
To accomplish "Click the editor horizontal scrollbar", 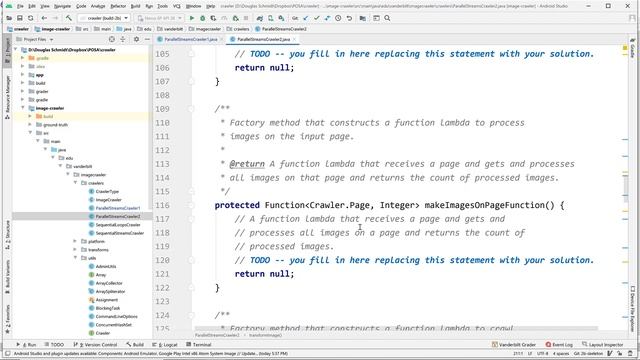I will [x=396, y=328].
